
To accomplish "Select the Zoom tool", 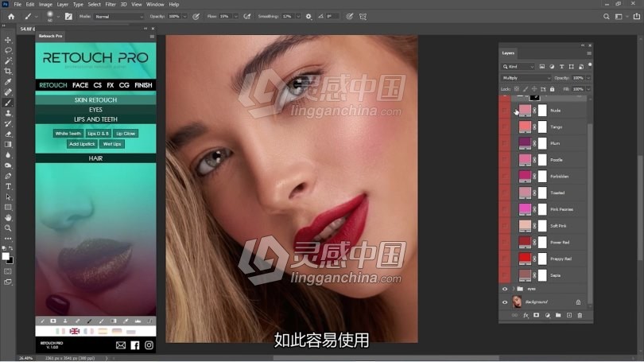I will coord(8,228).
